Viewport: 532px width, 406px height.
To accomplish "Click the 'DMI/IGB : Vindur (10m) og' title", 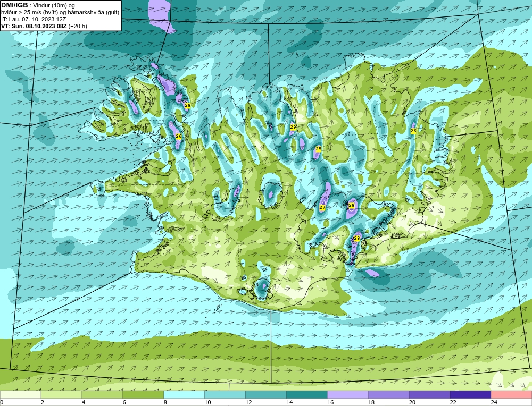I will point(38,5).
